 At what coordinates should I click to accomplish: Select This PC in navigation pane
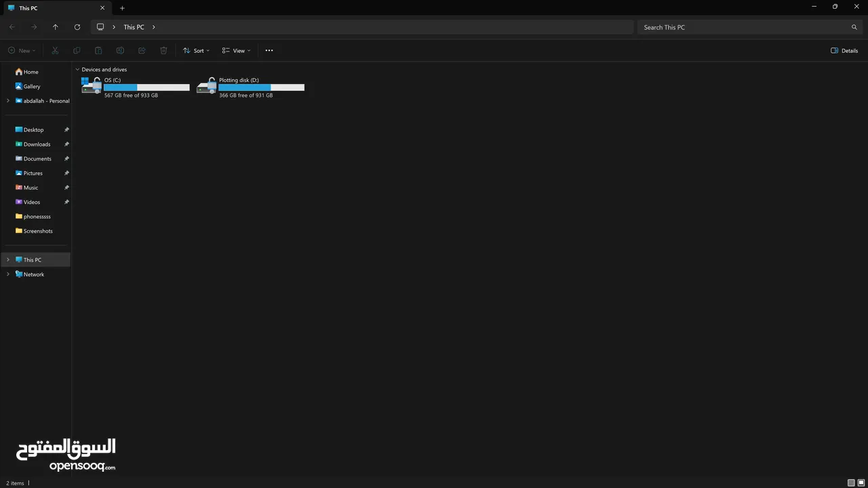tap(35, 260)
